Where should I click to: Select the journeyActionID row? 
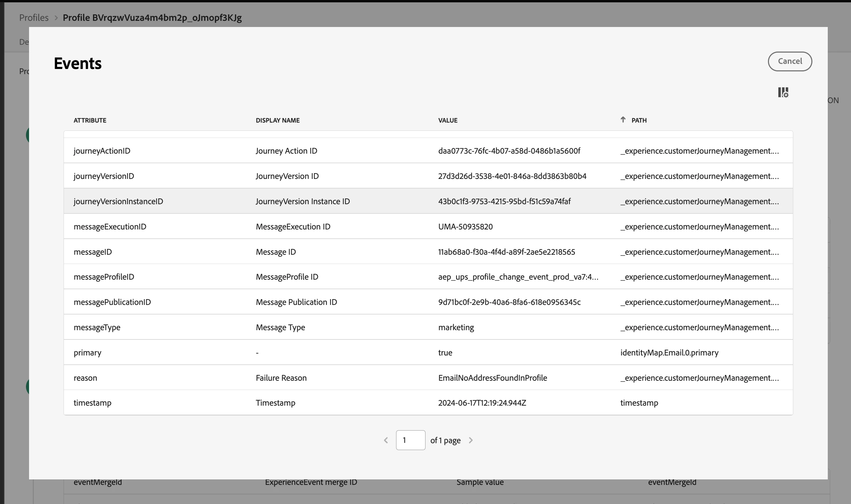pyautogui.click(x=102, y=151)
